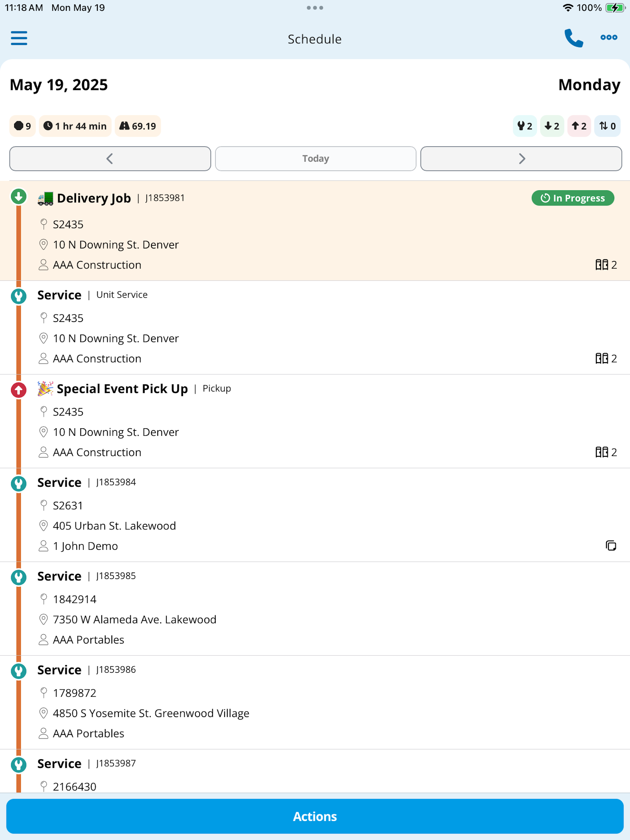This screenshot has width=630, height=840.
Task: Tap the copy icon on John Demo service
Action: (x=611, y=546)
